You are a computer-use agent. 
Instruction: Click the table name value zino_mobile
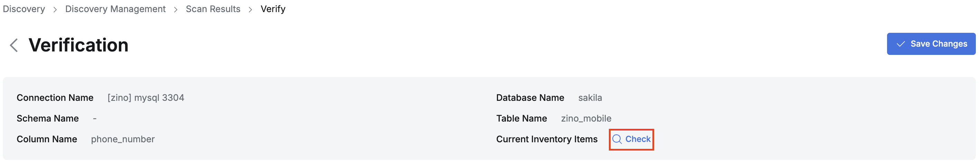[586, 118]
